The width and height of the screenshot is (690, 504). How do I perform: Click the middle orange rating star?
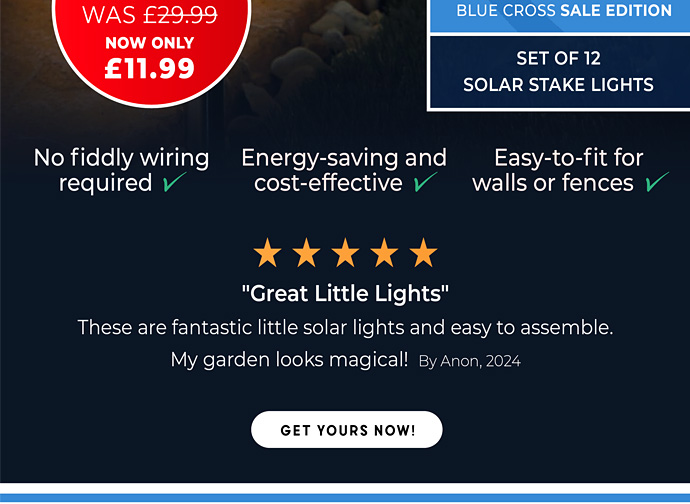coord(345,253)
